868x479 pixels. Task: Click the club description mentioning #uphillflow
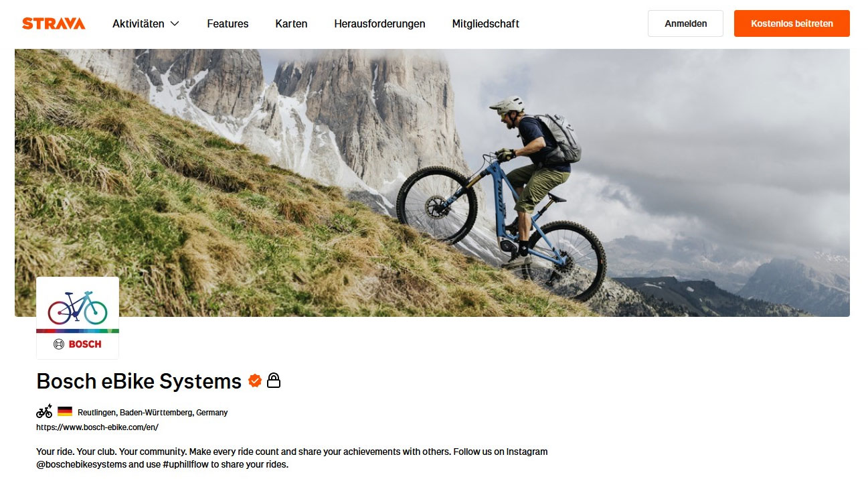tap(292, 458)
